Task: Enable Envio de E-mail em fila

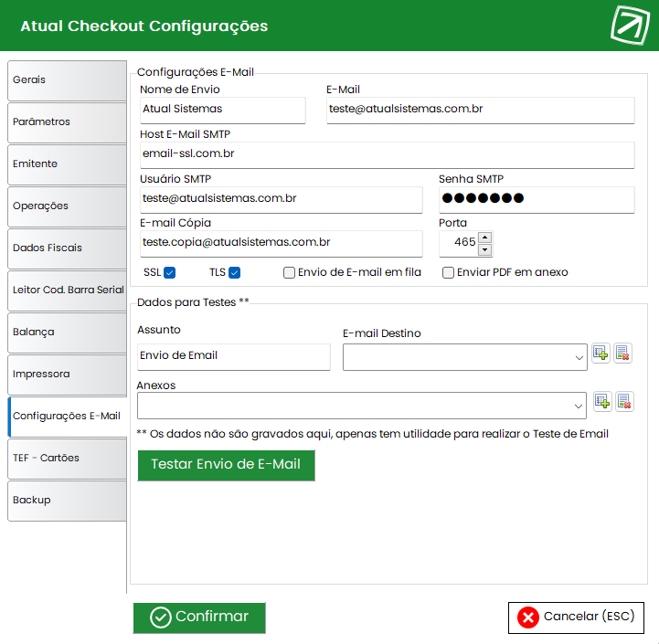Action: pyautogui.click(x=289, y=272)
